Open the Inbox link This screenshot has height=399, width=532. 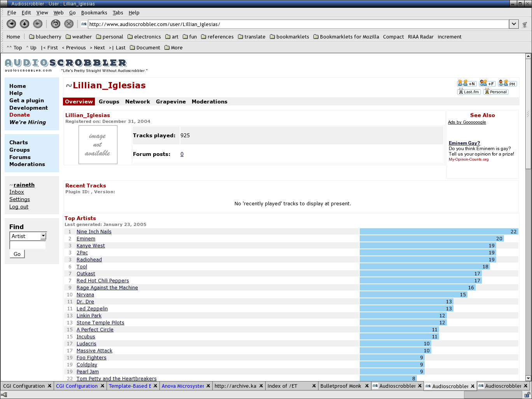17,192
